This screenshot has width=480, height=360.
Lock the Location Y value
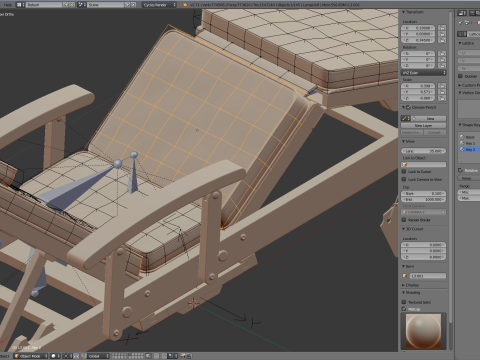[442, 34]
